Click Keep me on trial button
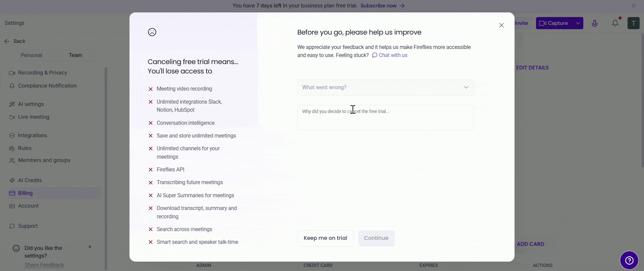The image size is (644, 271). click(x=325, y=238)
